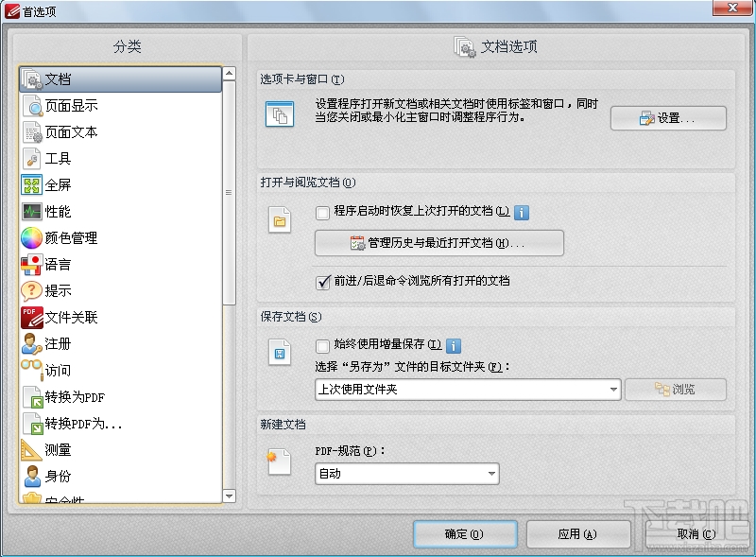Select 访问 label in category list

click(x=58, y=370)
